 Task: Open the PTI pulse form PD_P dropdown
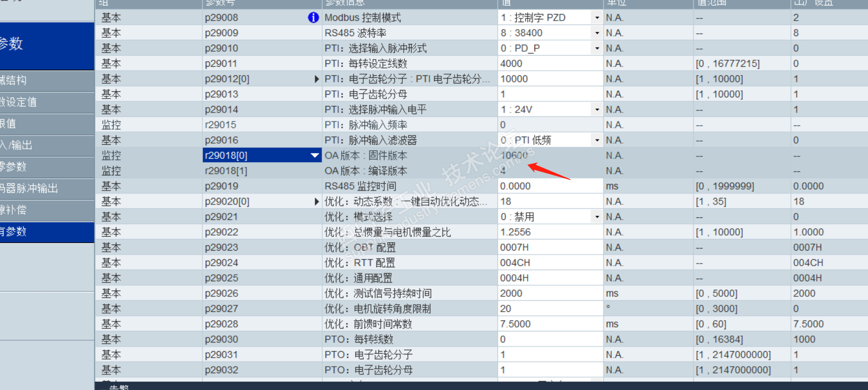597,48
